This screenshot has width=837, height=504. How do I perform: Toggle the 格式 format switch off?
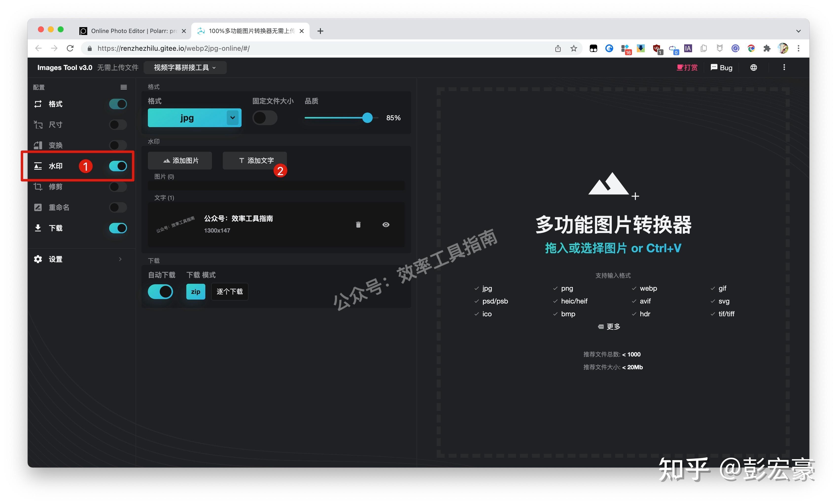(x=118, y=104)
